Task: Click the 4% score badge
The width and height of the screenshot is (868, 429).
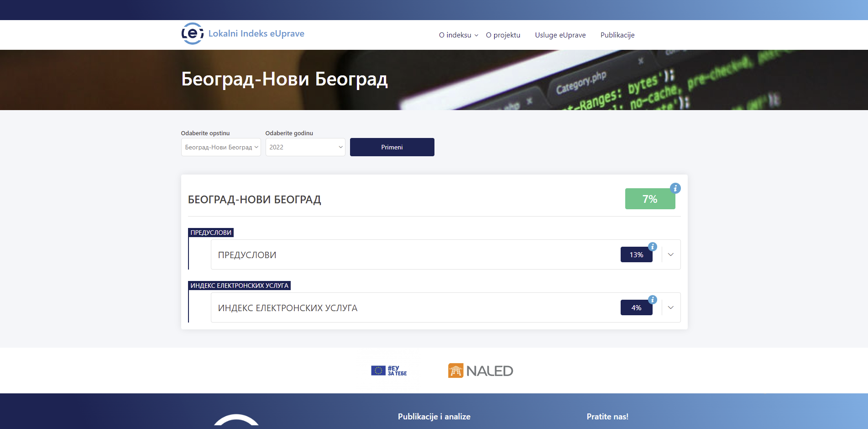Action: [x=636, y=307]
